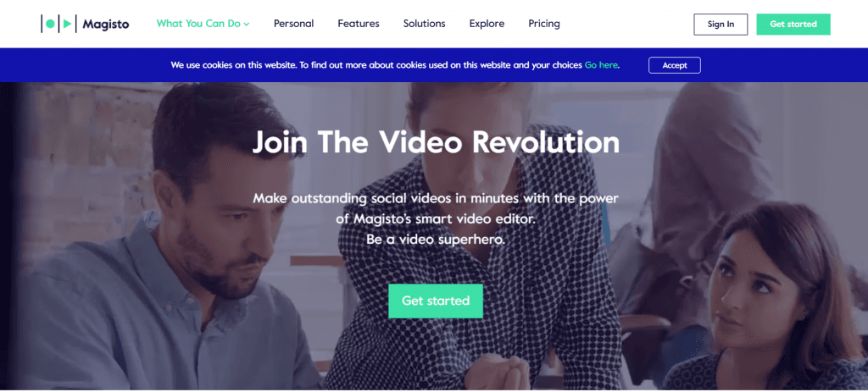Image resolution: width=868 pixels, height=392 pixels.
Task: Click the green play triangle in the Magisto logo
Action: tap(66, 24)
